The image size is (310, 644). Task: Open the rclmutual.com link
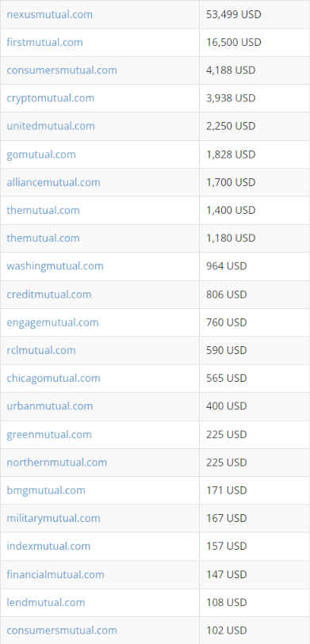point(41,350)
